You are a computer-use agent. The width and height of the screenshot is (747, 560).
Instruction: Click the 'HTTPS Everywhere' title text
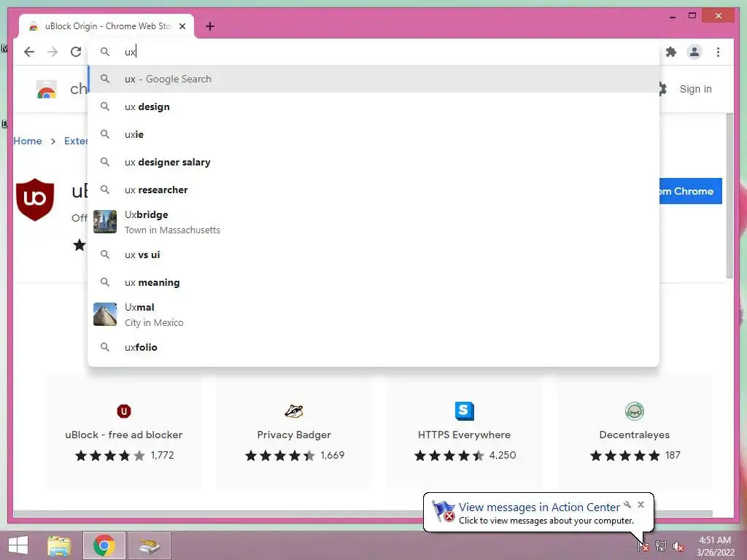464,435
